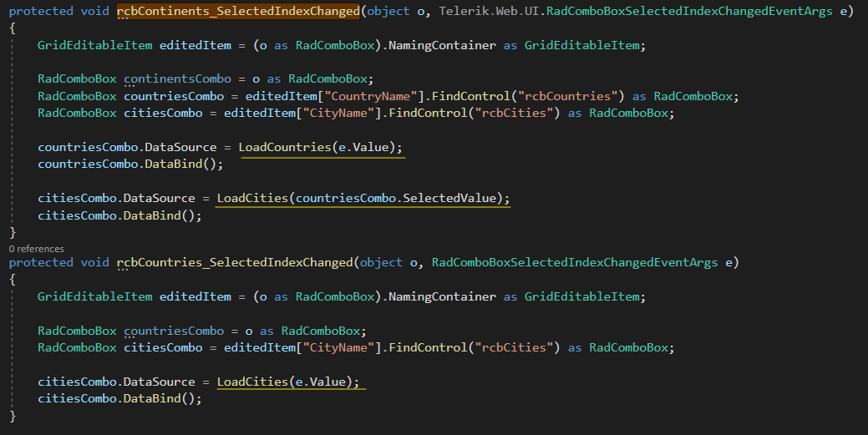Click the countriesCombo declaration in second method
This screenshot has width=868, height=435.
point(174,331)
